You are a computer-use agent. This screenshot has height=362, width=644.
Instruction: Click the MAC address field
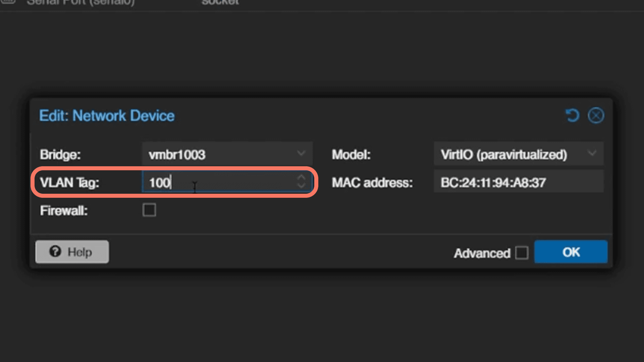pos(519,182)
